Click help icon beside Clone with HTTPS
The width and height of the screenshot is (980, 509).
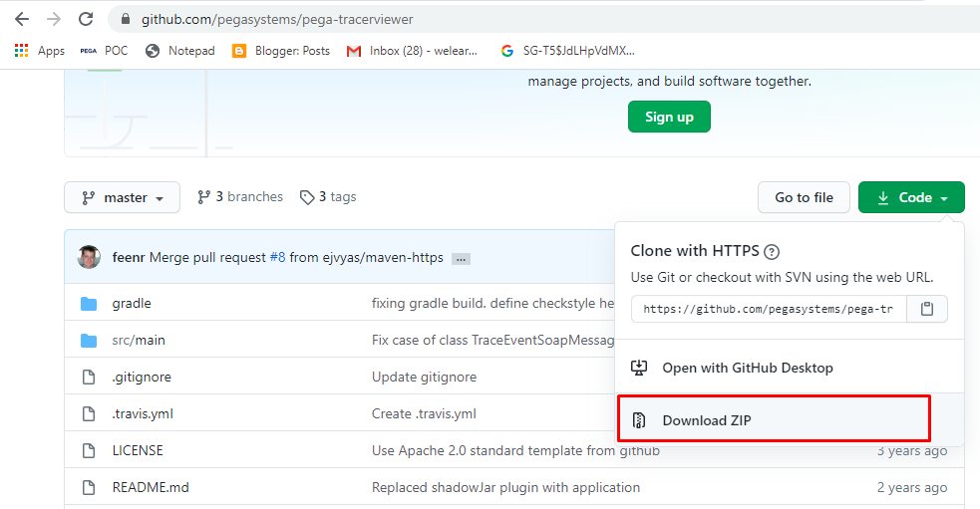click(x=772, y=252)
